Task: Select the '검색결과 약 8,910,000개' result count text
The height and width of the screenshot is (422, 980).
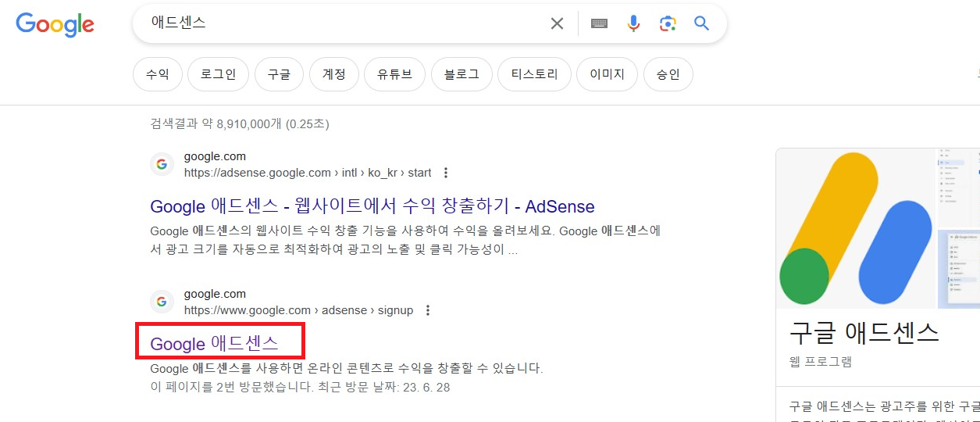Action: 240,123
